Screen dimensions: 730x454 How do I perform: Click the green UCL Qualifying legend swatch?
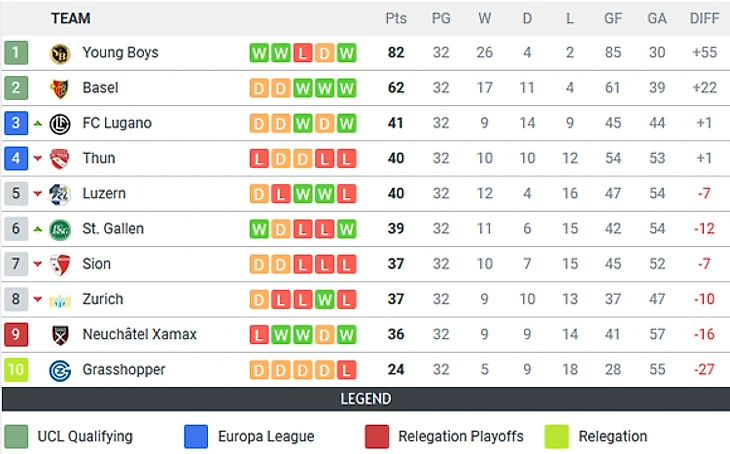coord(16,436)
